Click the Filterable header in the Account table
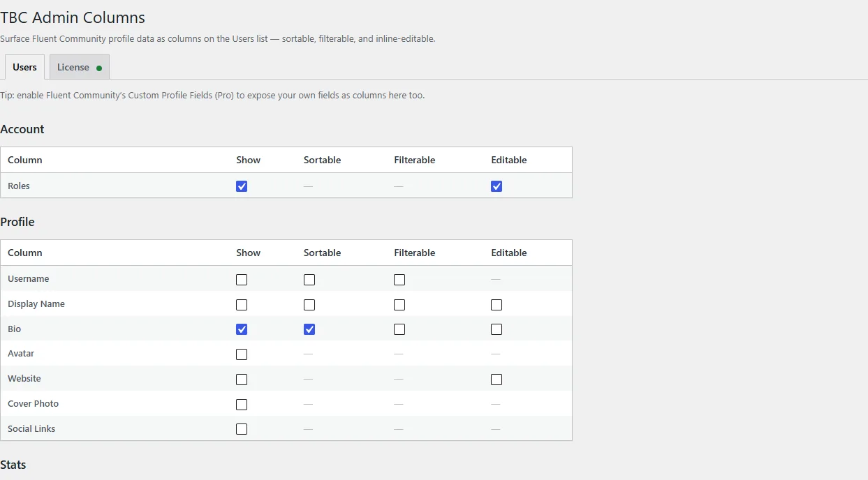868x480 pixels. coord(414,160)
